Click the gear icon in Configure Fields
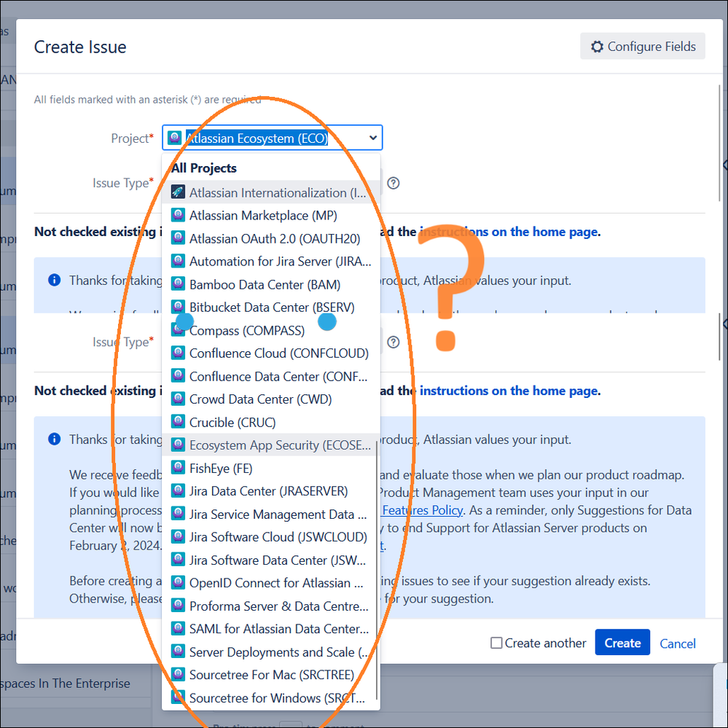The image size is (728, 728). point(598,46)
